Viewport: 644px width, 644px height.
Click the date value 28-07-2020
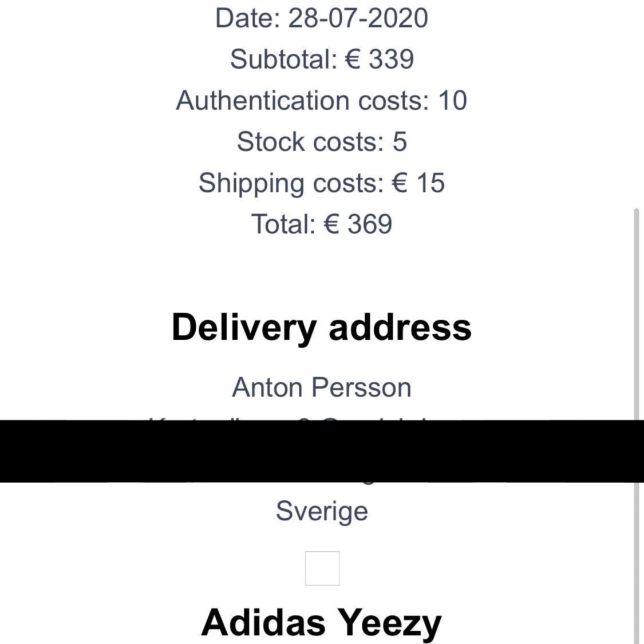tap(358, 18)
